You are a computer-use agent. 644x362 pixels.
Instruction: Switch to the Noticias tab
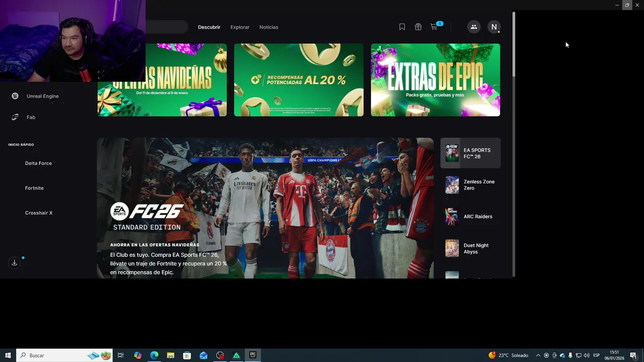click(x=269, y=27)
